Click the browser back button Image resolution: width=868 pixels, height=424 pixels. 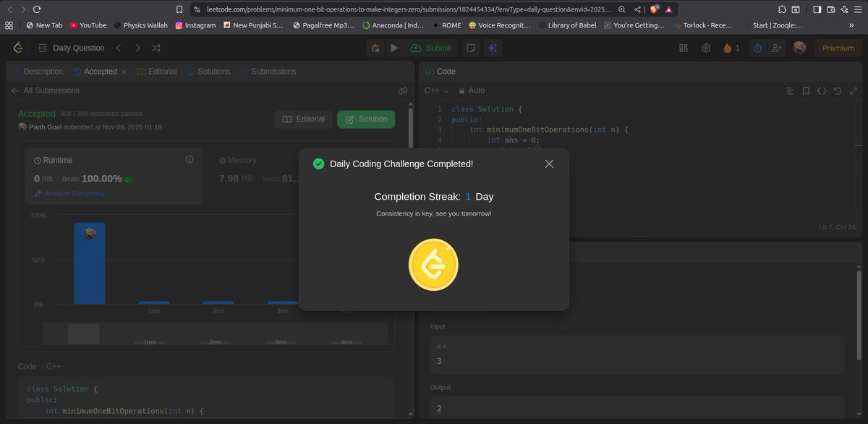point(9,9)
